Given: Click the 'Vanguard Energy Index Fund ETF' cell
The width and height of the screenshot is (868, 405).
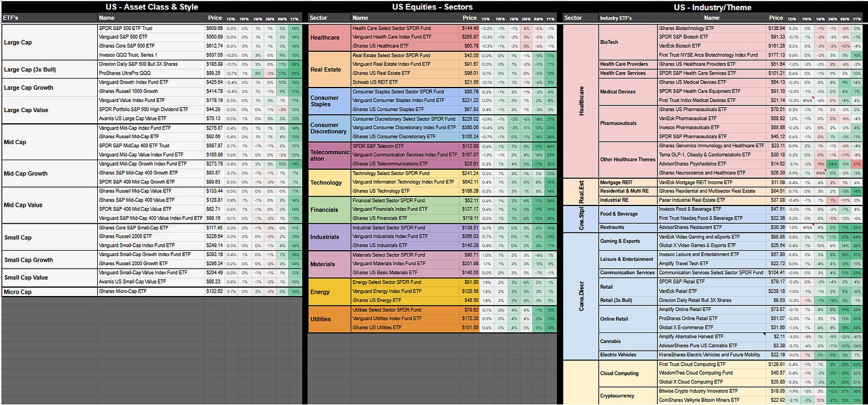Looking at the screenshot, I should (405, 291).
